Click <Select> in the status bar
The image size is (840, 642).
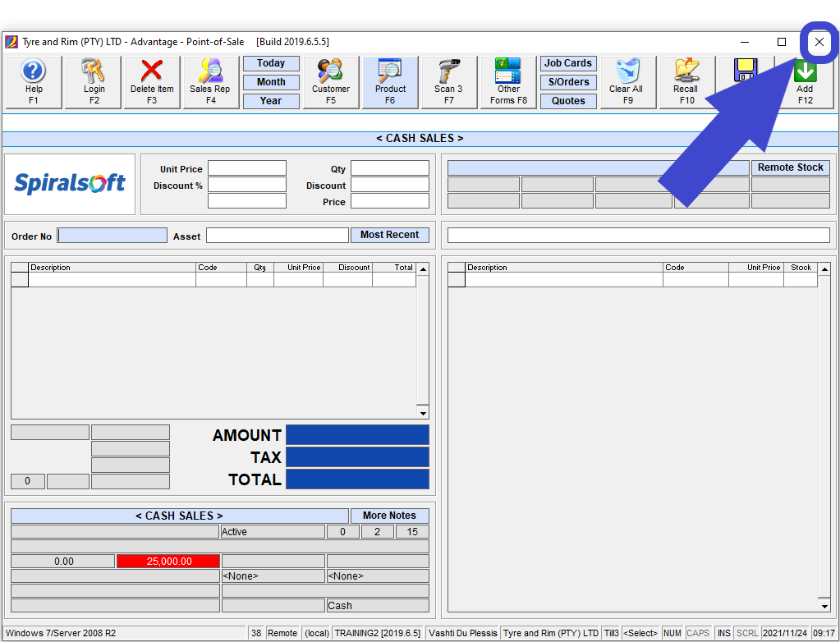pos(640,633)
